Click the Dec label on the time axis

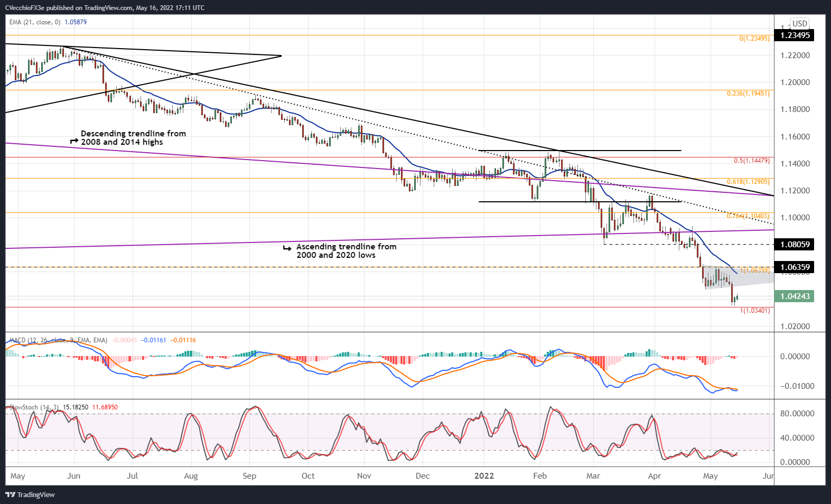[x=423, y=476]
